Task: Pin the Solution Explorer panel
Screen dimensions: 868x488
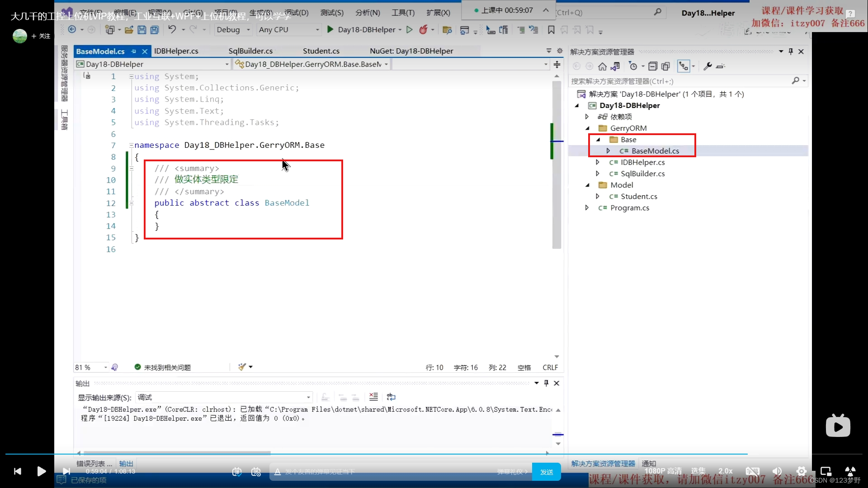Action: pyautogui.click(x=791, y=52)
